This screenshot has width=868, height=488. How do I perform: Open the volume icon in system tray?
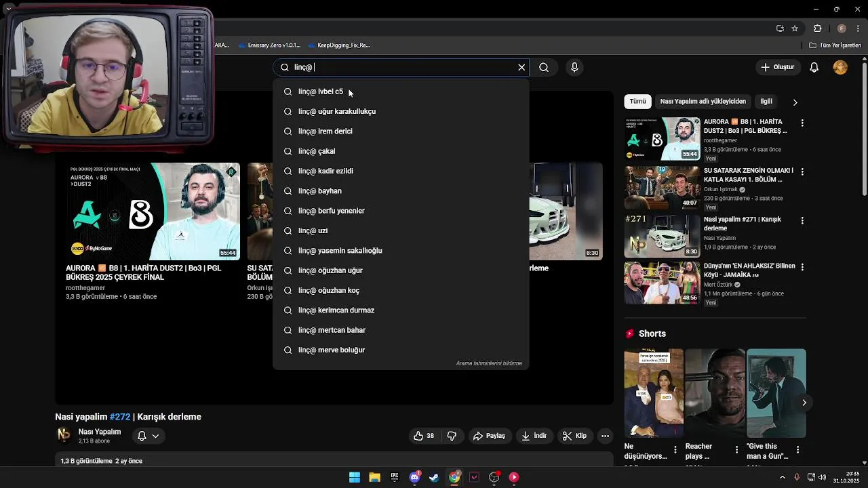point(822,477)
